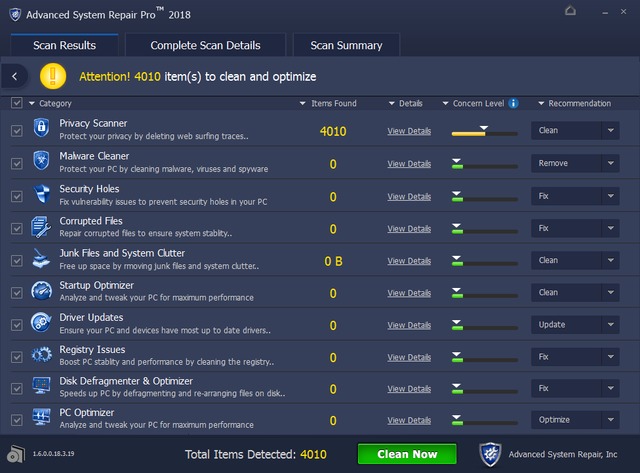
Task: Go back using the left arrow button
Action: 15,76
